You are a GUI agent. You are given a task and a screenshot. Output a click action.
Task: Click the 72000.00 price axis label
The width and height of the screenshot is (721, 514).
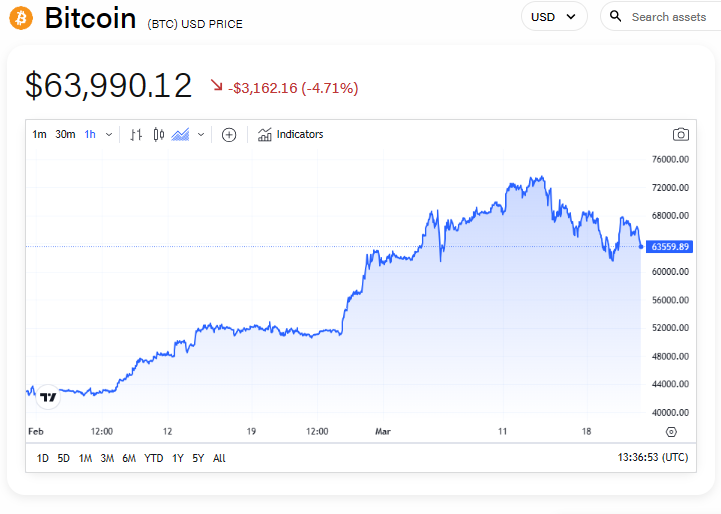[670, 188]
